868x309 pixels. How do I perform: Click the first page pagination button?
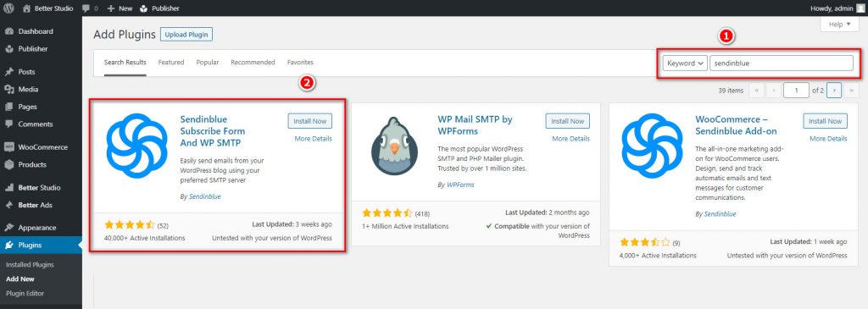(x=756, y=90)
